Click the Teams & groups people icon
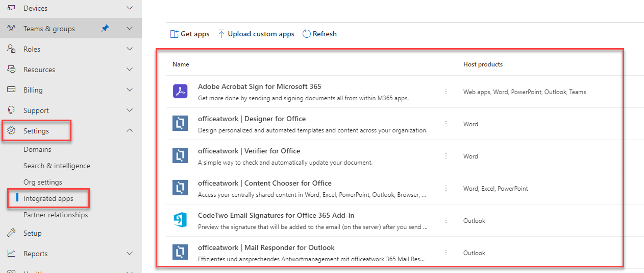The height and width of the screenshot is (273, 644). click(x=11, y=29)
